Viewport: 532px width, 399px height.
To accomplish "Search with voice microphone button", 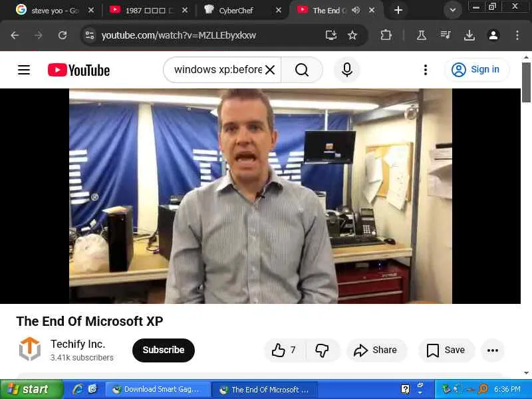I will tap(346, 70).
